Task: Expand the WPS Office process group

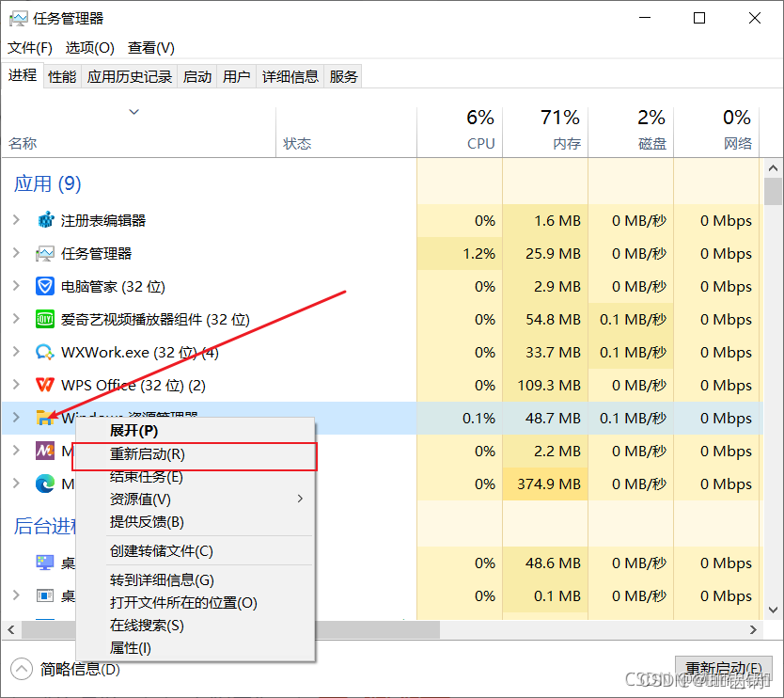Action: point(16,385)
